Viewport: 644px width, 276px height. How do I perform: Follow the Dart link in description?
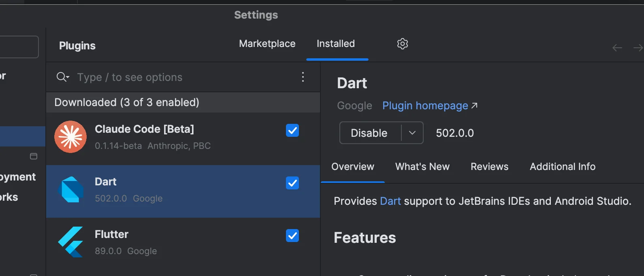coord(390,201)
